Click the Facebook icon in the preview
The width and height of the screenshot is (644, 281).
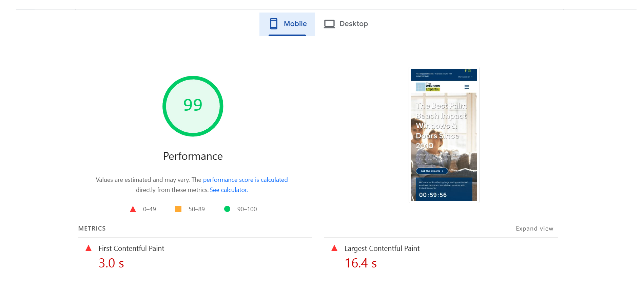(466, 71)
